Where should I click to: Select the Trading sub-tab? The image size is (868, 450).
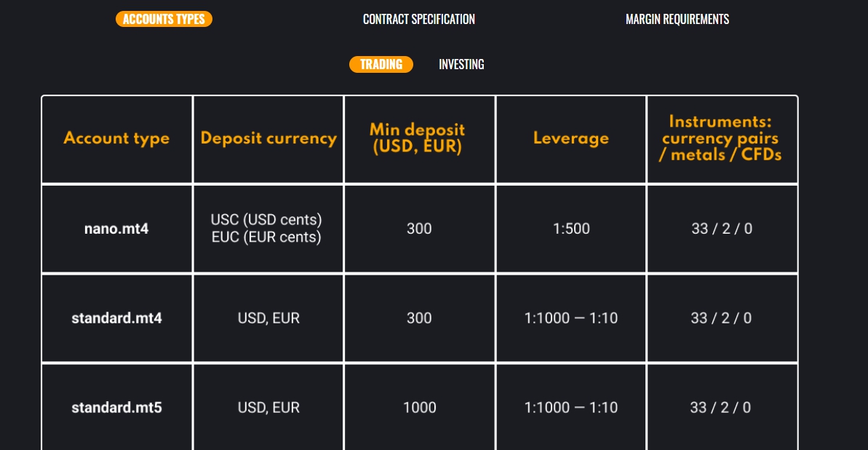click(381, 64)
